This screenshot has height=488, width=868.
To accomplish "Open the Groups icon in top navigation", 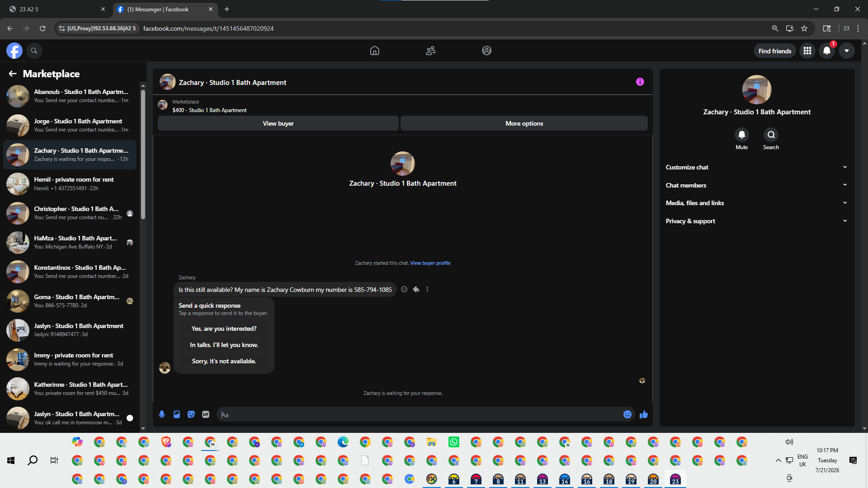I will (487, 51).
